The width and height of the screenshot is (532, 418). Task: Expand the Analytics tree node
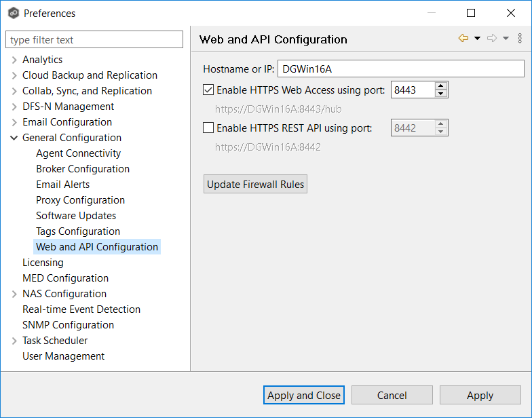(14, 60)
